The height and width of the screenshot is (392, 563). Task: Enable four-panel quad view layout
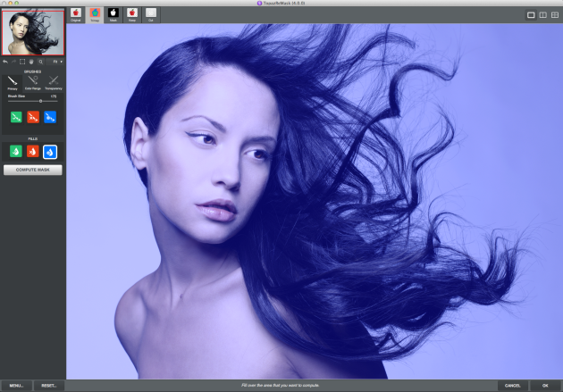pyautogui.click(x=555, y=14)
